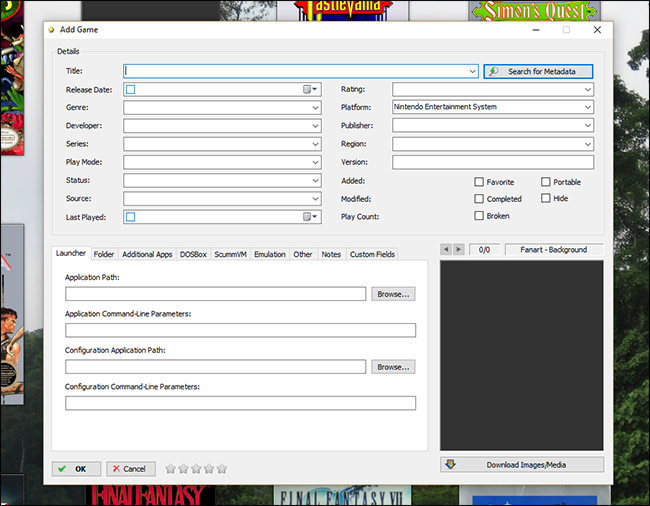Open the Last Played calendar picker
This screenshot has width=650, height=506.
(310, 216)
